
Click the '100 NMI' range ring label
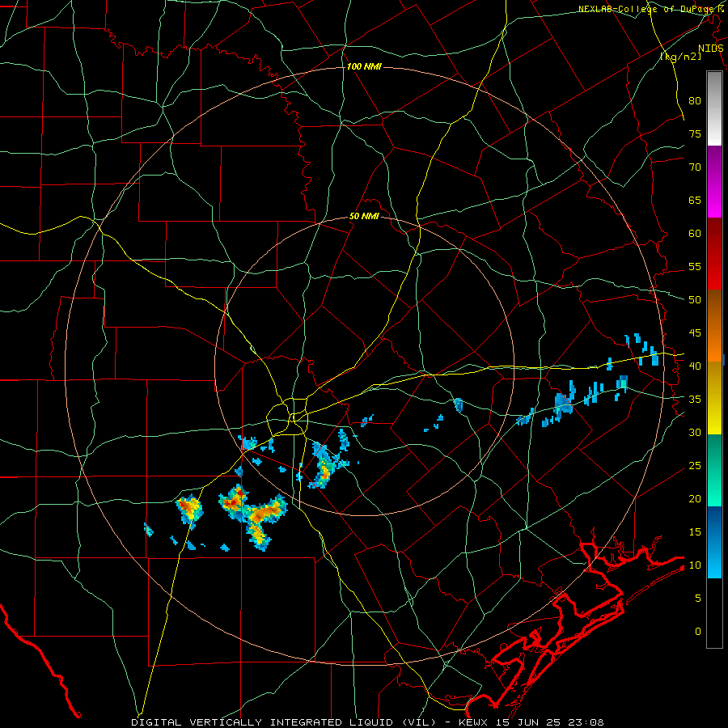point(364,67)
